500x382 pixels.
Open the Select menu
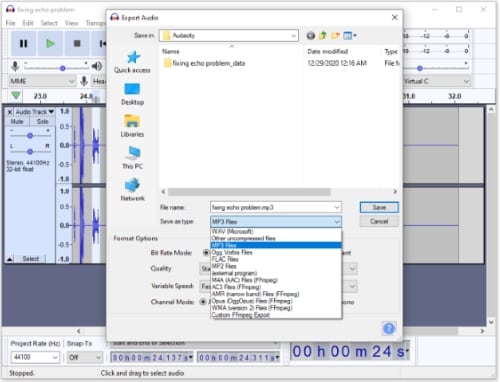pyautogui.click(x=49, y=23)
